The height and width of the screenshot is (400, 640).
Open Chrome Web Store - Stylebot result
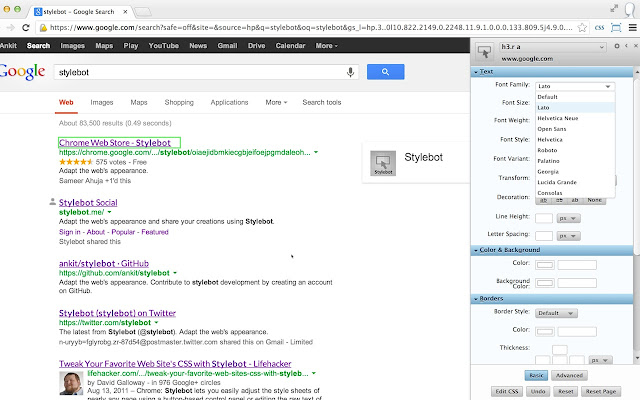coord(115,142)
